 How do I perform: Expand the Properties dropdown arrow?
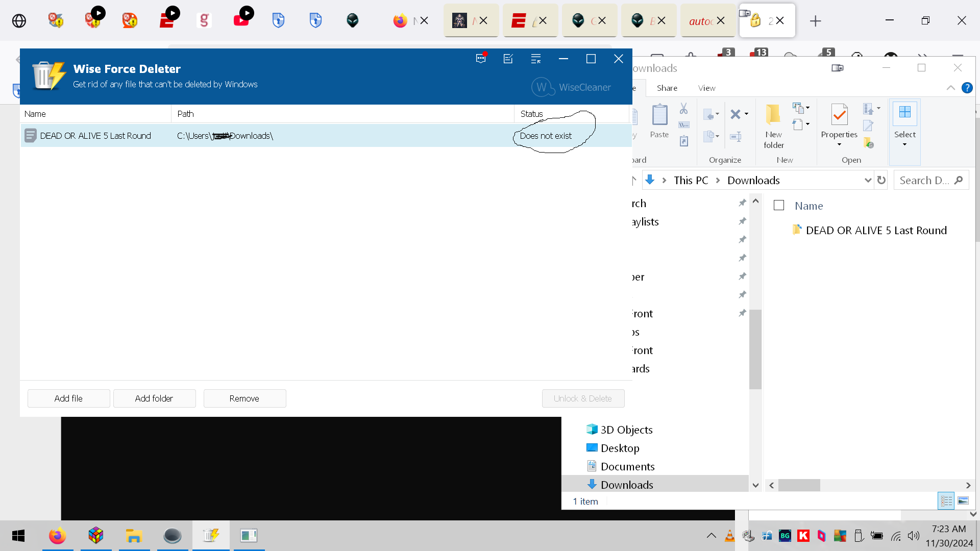click(x=839, y=145)
